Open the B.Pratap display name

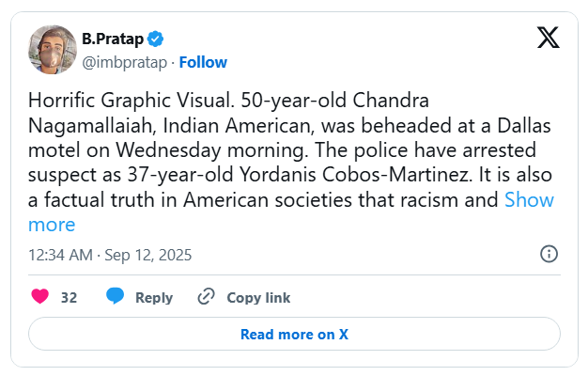click(114, 39)
